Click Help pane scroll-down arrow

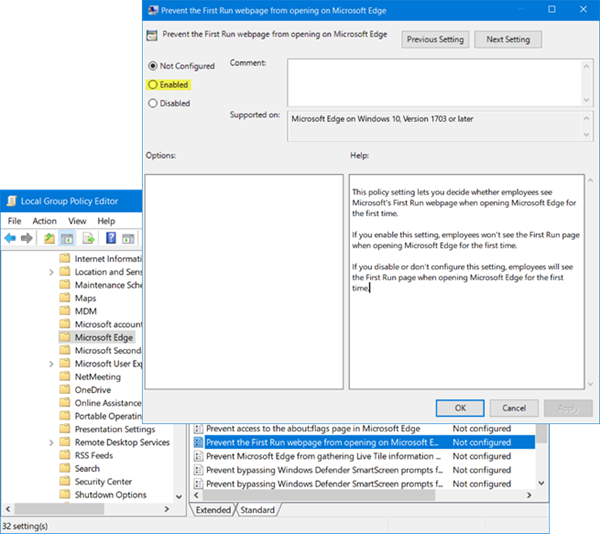point(590,384)
